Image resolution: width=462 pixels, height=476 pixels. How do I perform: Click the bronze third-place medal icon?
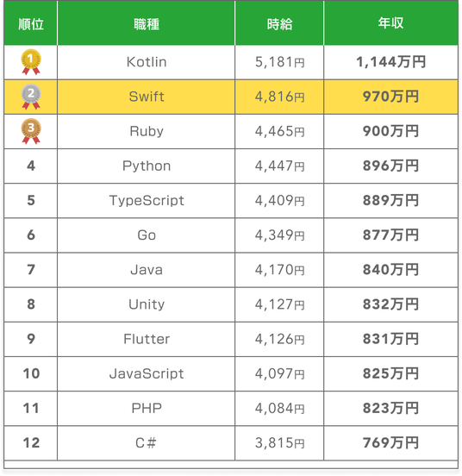(31, 131)
